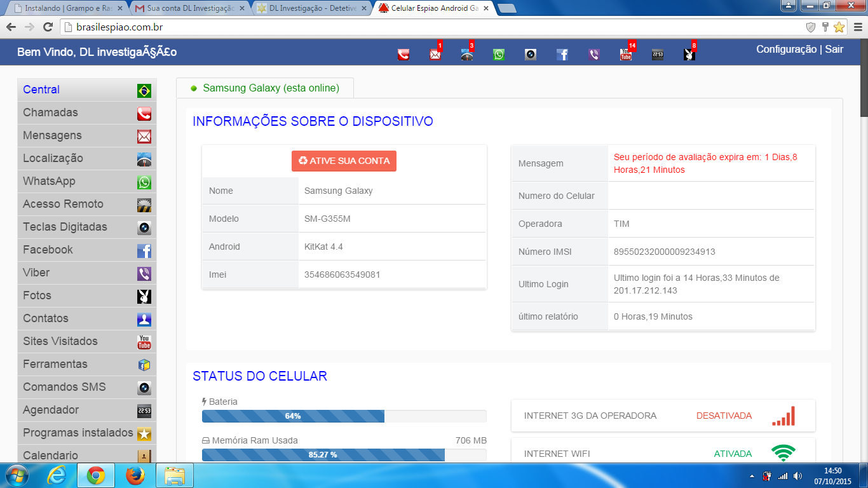Viewport: 868px width, 488px height.
Task: Click contact person icon beside Contatos
Action: coord(144,320)
